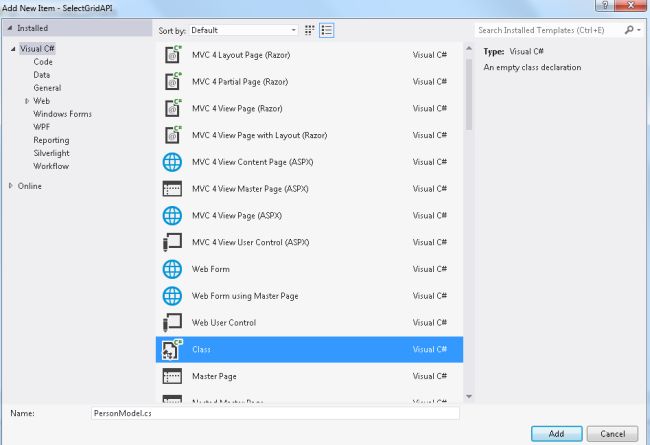
Task: Open the search options dropdown arrow
Action: click(639, 30)
